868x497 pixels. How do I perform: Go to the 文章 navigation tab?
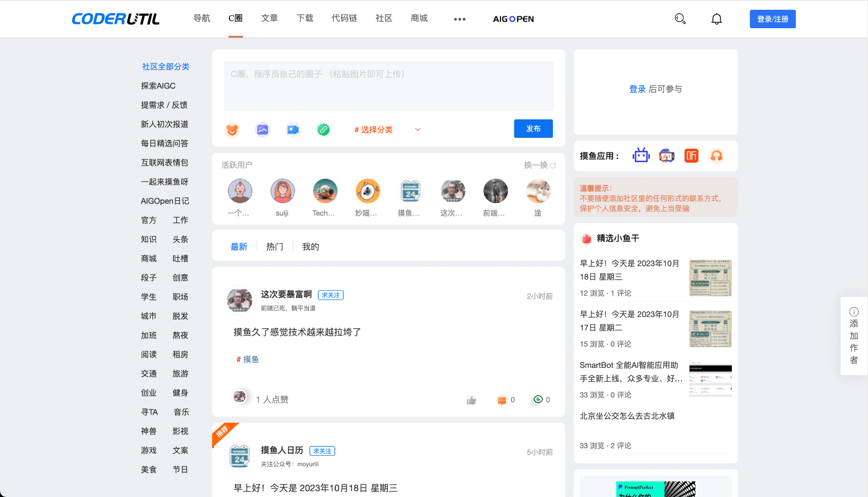click(269, 18)
